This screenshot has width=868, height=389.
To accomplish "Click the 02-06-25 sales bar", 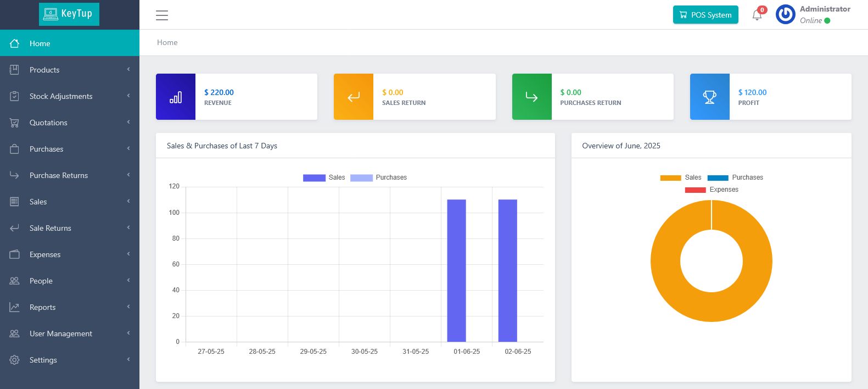I will (507, 270).
